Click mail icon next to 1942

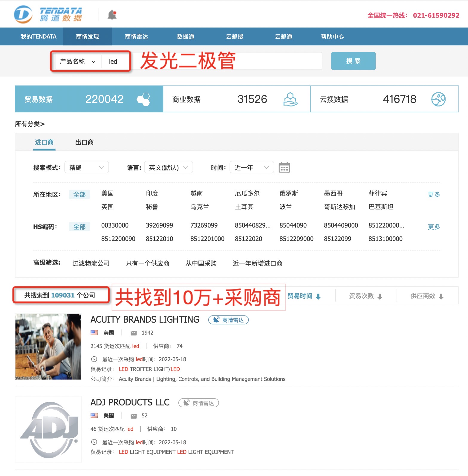[x=134, y=333]
